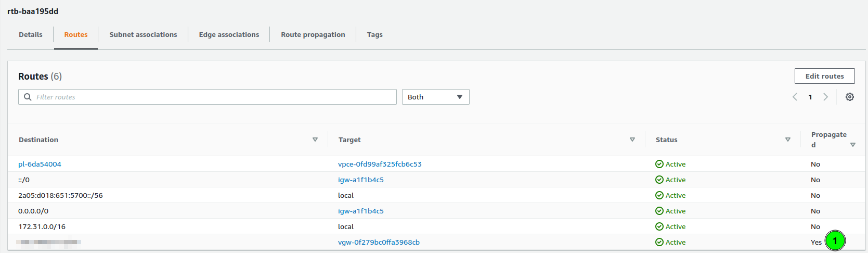Sort routes by Status column arrow
Screen dimensions: 868x253
(787, 140)
